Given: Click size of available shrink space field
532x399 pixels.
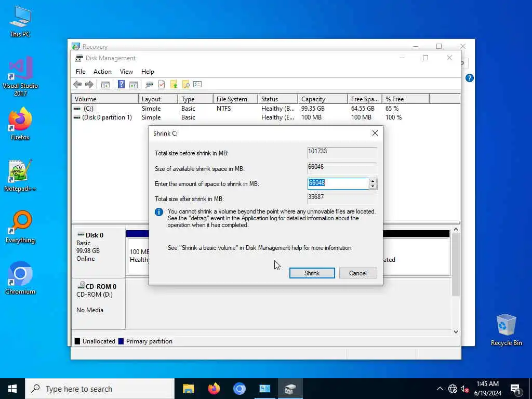Looking at the screenshot, I should (x=342, y=168).
